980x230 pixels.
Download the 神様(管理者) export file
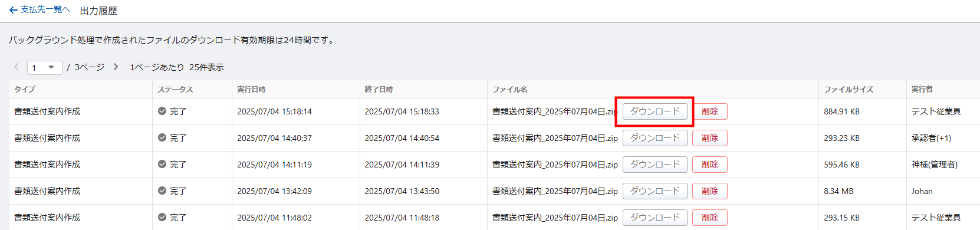pos(655,165)
